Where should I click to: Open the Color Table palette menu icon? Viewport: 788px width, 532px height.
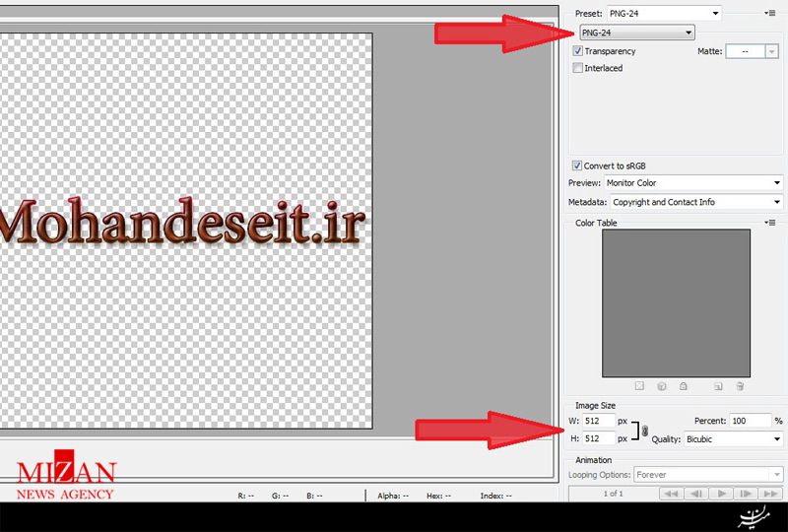pos(770,223)
